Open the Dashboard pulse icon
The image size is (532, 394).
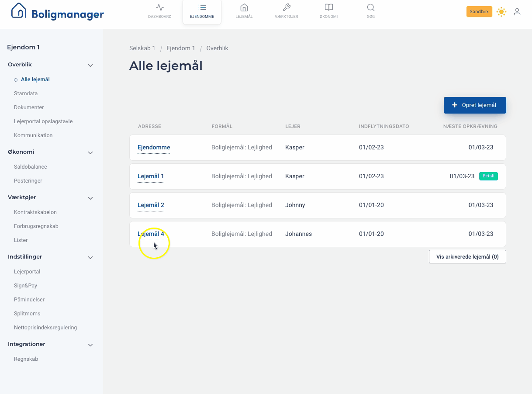[159, 8]
